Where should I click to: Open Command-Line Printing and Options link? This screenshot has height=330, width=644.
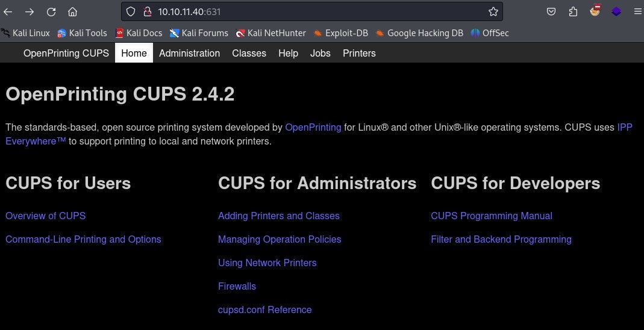click(x=83, y=239)
